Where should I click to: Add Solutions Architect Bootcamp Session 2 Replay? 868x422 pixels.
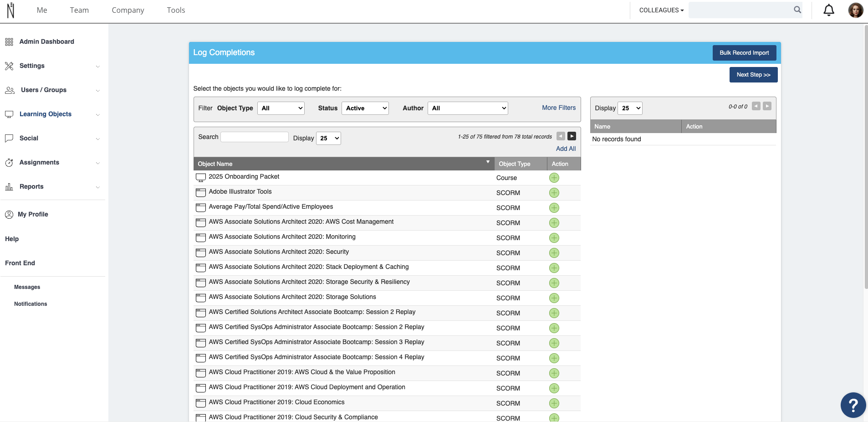click(554, 313)
